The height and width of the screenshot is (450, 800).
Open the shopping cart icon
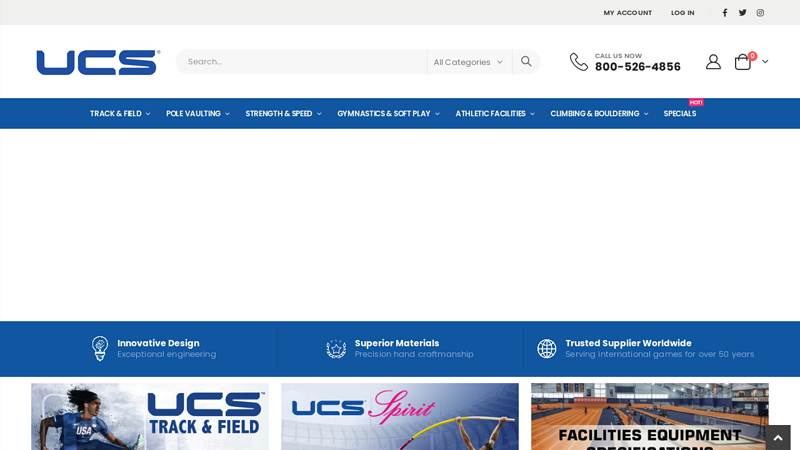[743, 62]
